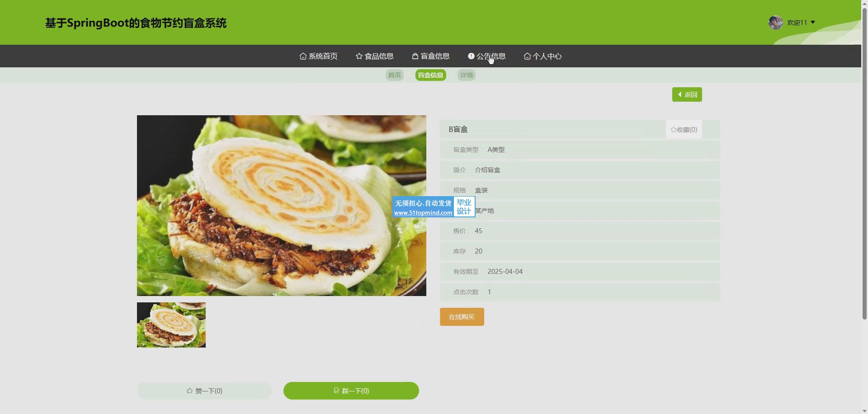Click the house icon beside 个人中心
Image resolution: width=868 pixels, height=414 pixels.
point(527,56)
